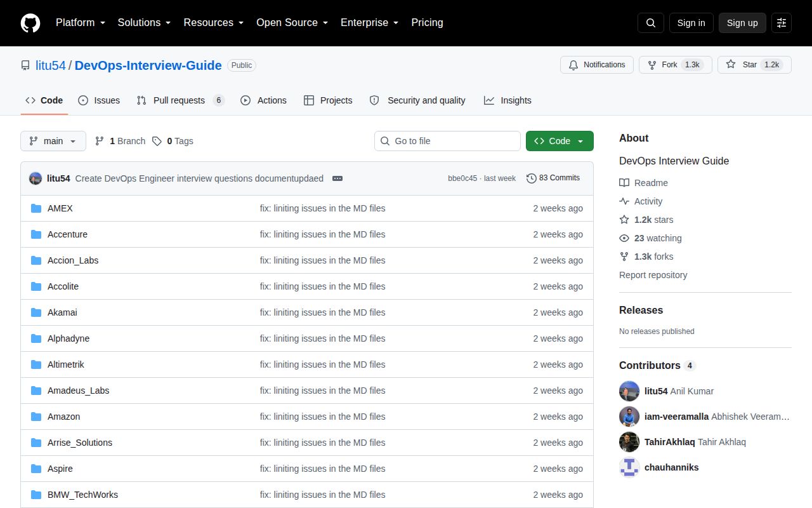The height and width of the screenshot is (508, 812).
Task: Click the Notifications bell button
Action: click(597, 65)
